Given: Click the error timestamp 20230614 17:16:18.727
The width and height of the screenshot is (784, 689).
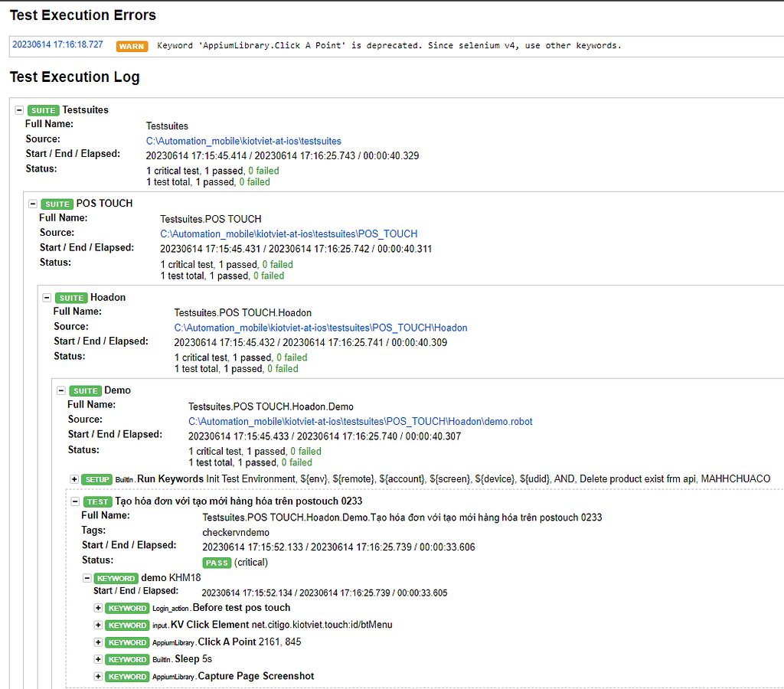Looking at the screenshot, I should [x=57, y=45].
